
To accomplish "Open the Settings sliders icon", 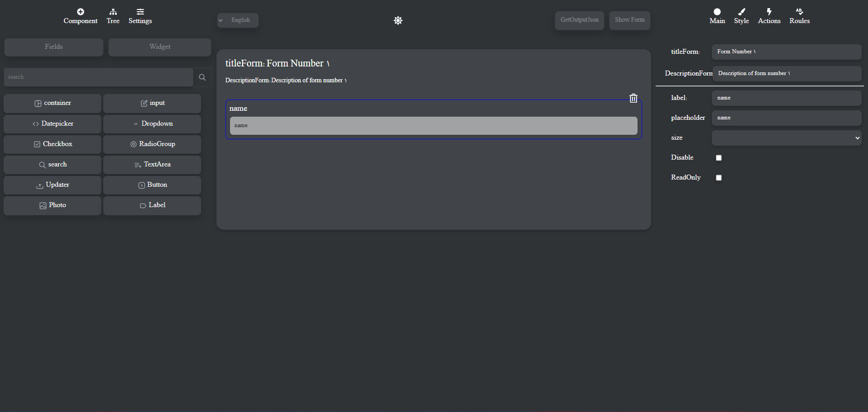I will (x=140, y=12).
